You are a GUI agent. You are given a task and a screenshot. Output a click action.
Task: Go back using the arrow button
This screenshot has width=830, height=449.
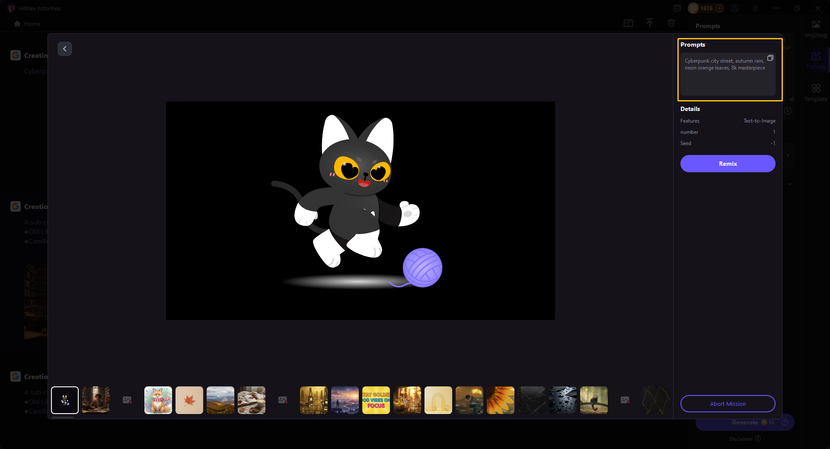pyautogui.click(x=65, y=49)
